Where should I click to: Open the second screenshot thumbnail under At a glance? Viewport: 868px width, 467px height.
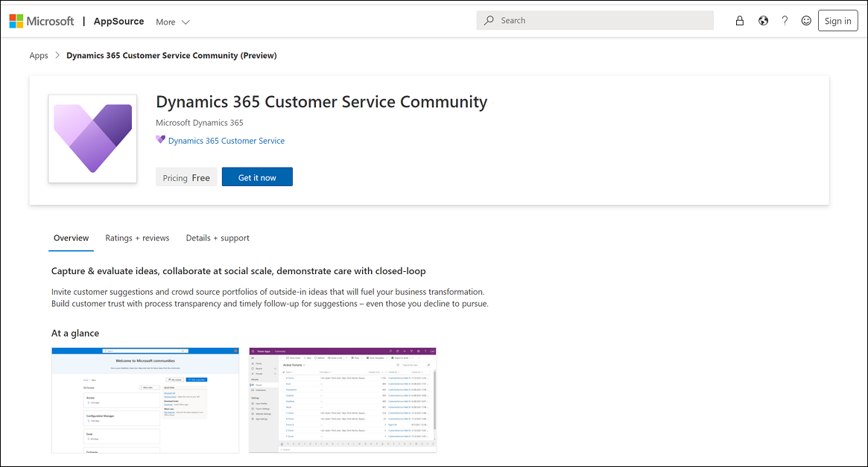click(342, 400)
